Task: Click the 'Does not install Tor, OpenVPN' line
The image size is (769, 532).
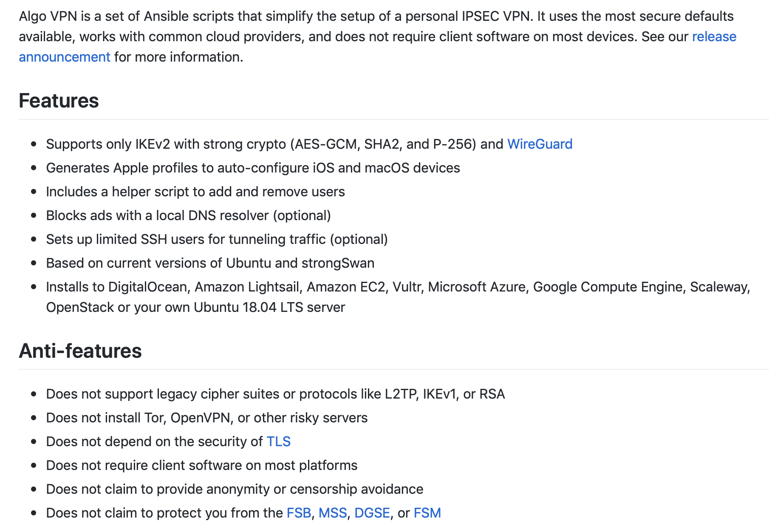Action: pyautogui.click(x=206, y=418)
